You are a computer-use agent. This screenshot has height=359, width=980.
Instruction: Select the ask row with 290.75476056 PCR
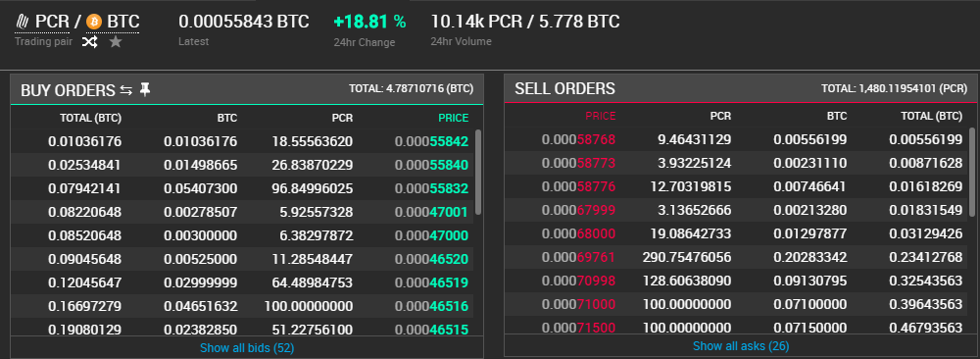tap(736, 257)
